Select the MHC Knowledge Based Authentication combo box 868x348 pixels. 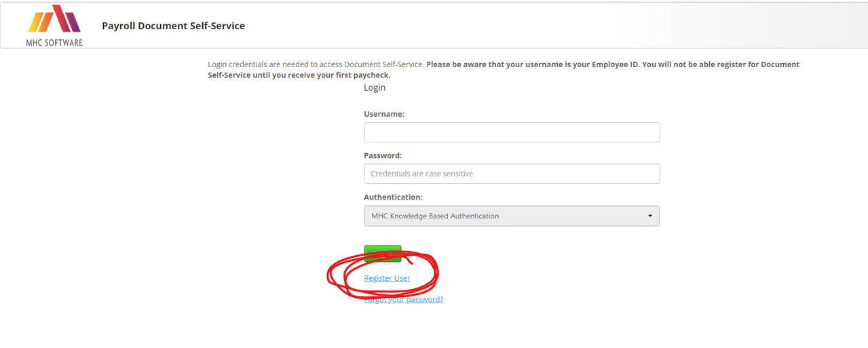pyautogui.click(x=512, y=216)
